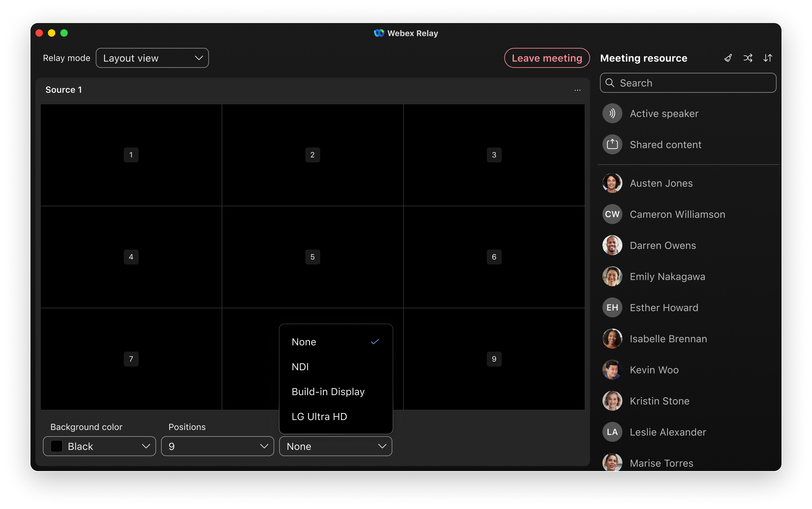Click Esther Howard's EH avatar

click(x=612, y=307)
